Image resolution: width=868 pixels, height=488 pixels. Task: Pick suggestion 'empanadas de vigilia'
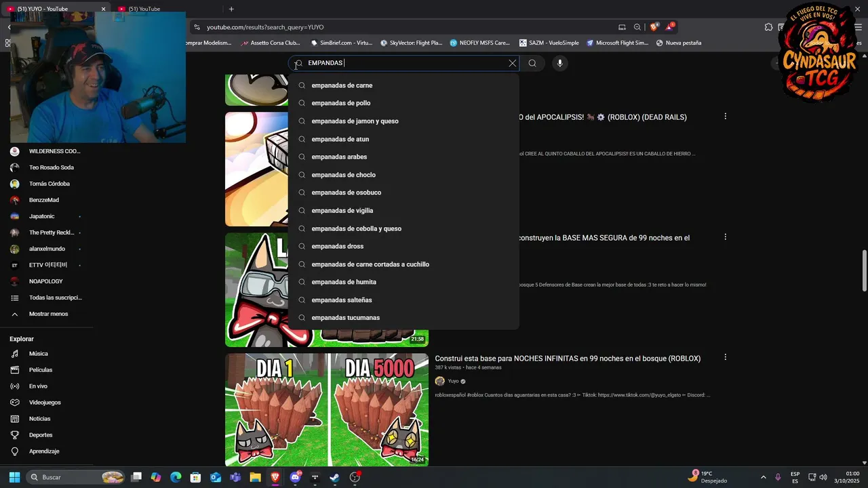403,211
